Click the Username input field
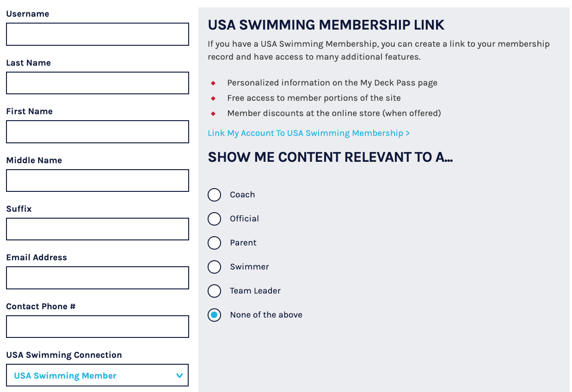Viewport: 572px width, 392px height. coord(98,34)
